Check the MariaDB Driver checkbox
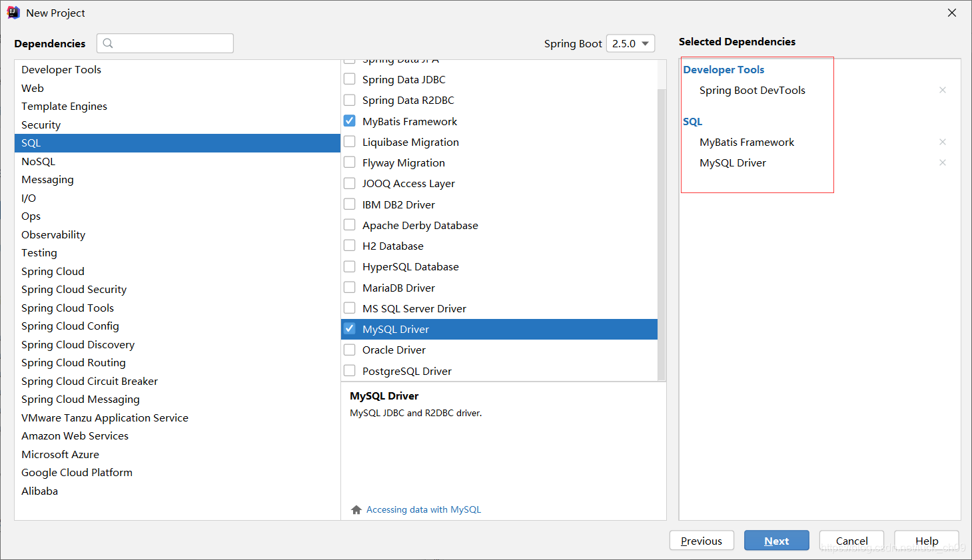Image resolution: width=972 pixels, height=560 pixels. [x=349, y=288]
